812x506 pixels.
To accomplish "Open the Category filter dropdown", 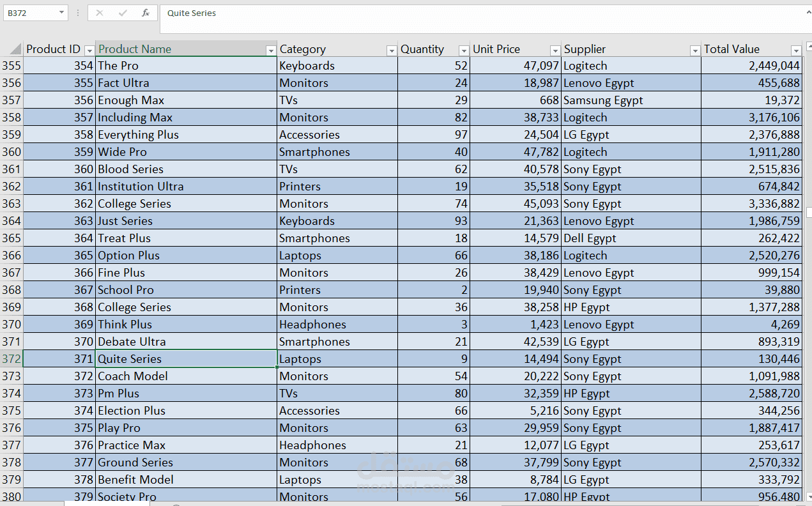I will pyautogui.click(x=392, y=50).
